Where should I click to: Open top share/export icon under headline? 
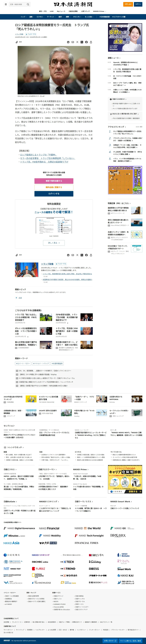pos(91,42)
